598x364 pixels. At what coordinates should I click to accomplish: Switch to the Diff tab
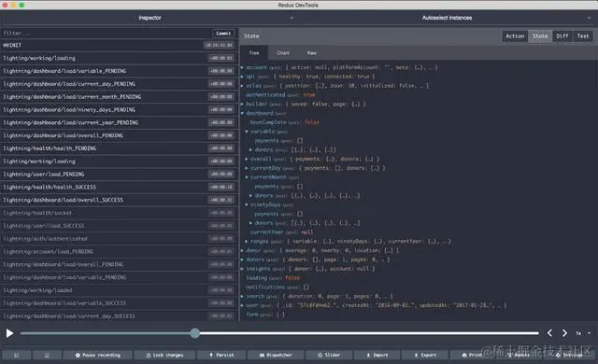[x=562, y=36]
